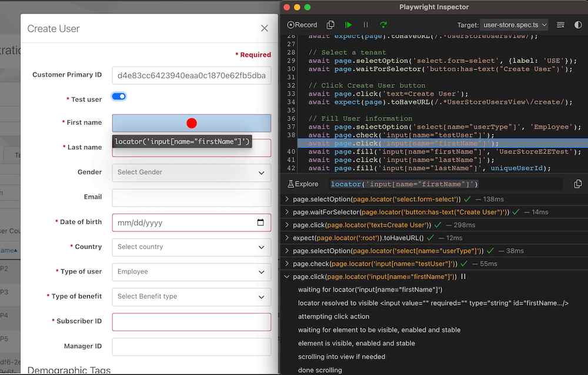Screen dimensions: 588x375
Task: Copy the script using the toolbar copy icon
Action: coord(330,25)
